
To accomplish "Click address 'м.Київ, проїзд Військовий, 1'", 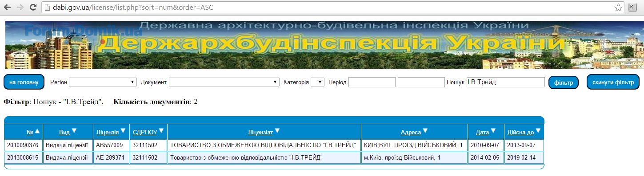I will coord(414,158).
